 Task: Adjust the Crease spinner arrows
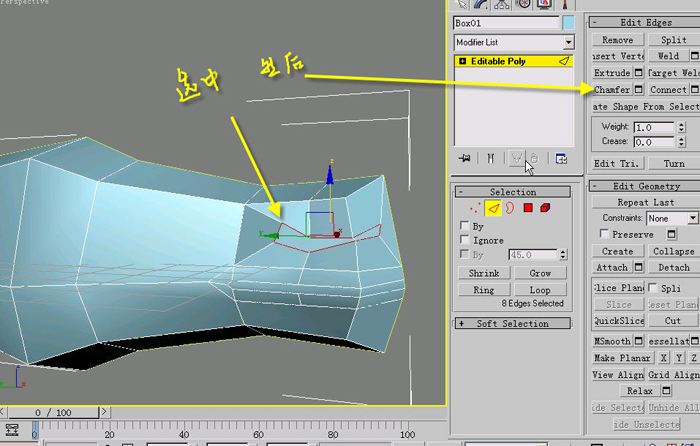click(x=681, y=142)
